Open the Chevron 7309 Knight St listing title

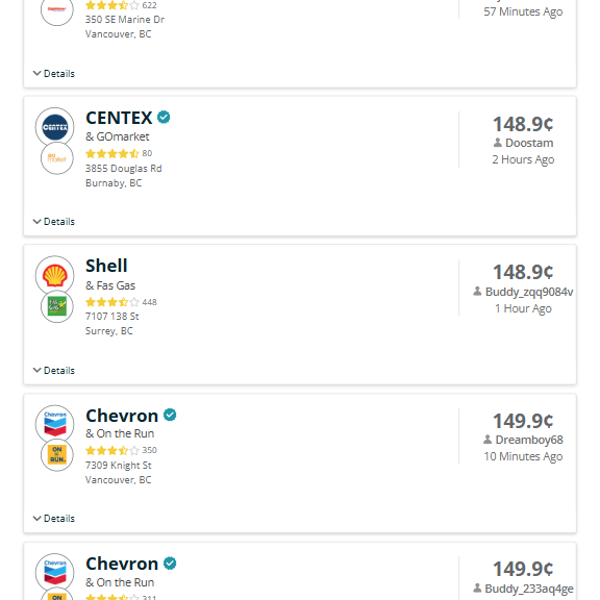point(122,415)
